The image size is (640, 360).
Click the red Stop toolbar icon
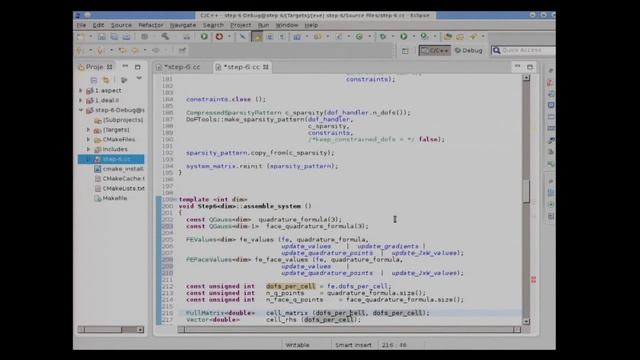(x=219, y=37)
